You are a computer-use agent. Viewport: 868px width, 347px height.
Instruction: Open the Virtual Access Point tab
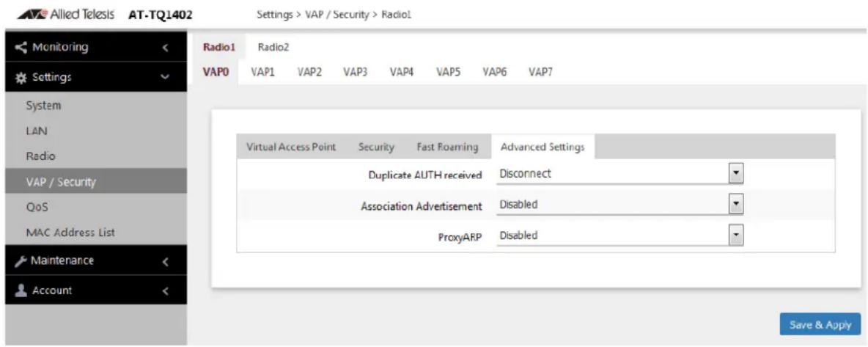coord(291,147)
